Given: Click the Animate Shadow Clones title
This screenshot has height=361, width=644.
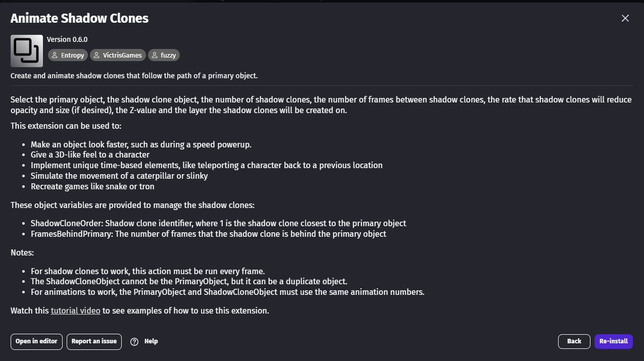Looking at the screenshot, I should coord(79,18).
